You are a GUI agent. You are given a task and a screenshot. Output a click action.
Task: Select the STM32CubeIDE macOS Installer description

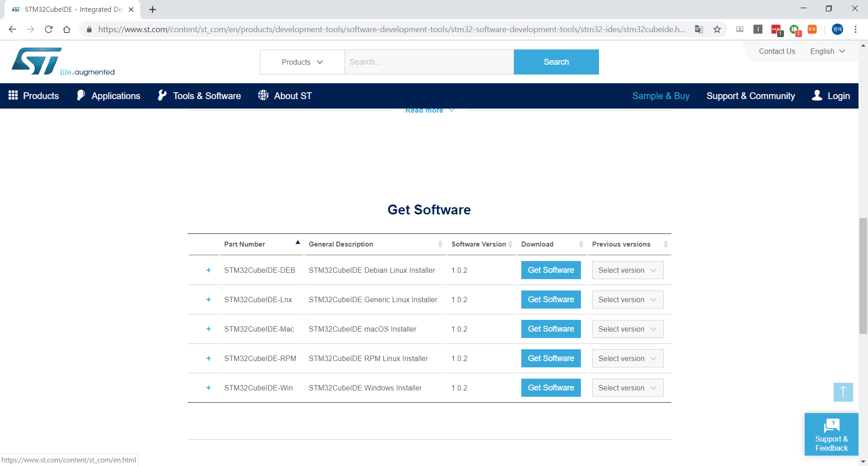(363, 329)
